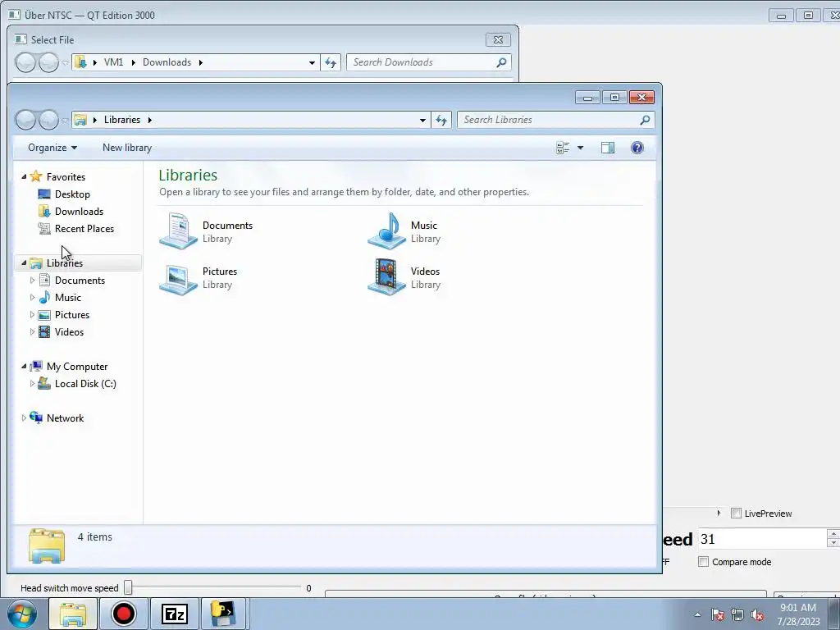840x630 pixels.
Task: Click the Back button in Libraries window
Action: point(25,120)
